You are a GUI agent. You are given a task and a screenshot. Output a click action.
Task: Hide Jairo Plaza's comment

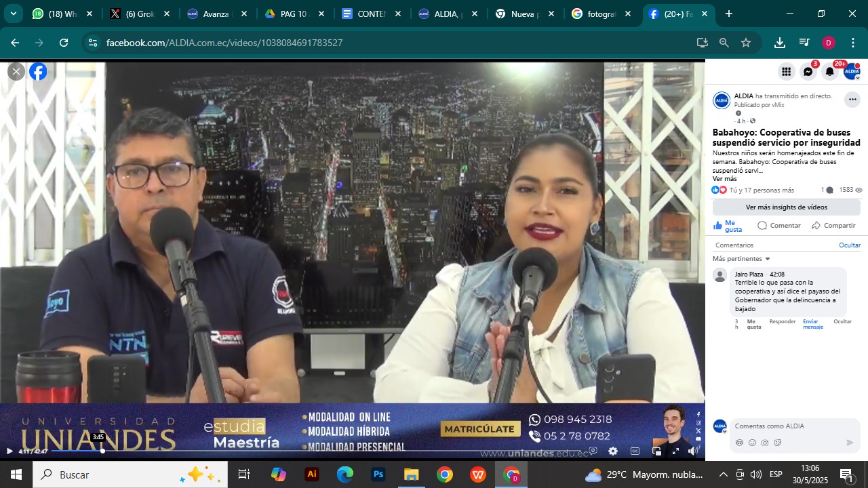842,321
